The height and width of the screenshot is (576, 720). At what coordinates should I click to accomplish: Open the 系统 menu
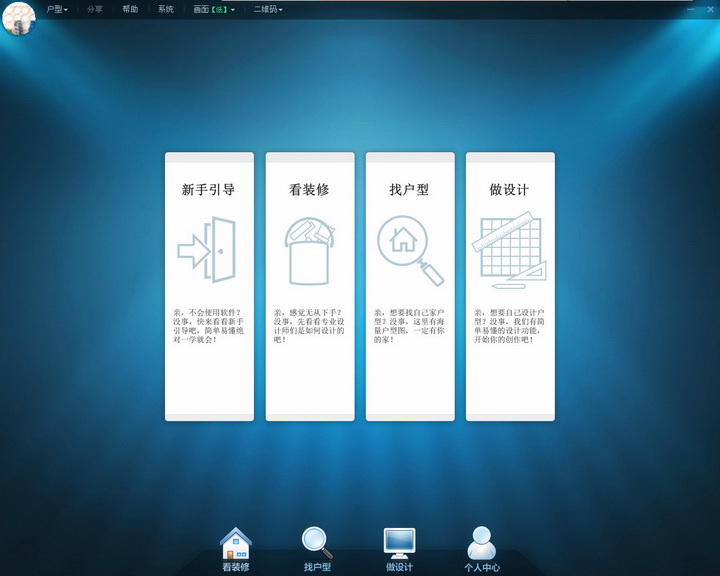click(165, 9)
